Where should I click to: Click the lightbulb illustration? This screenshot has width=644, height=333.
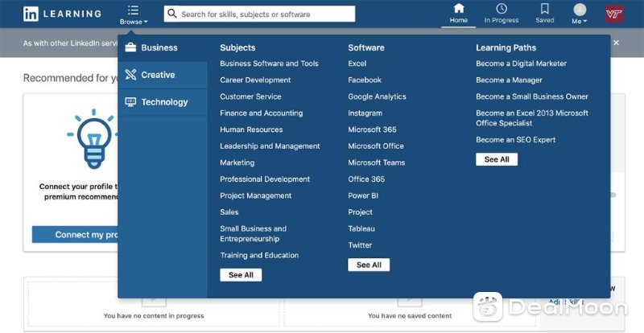(93, 139)
